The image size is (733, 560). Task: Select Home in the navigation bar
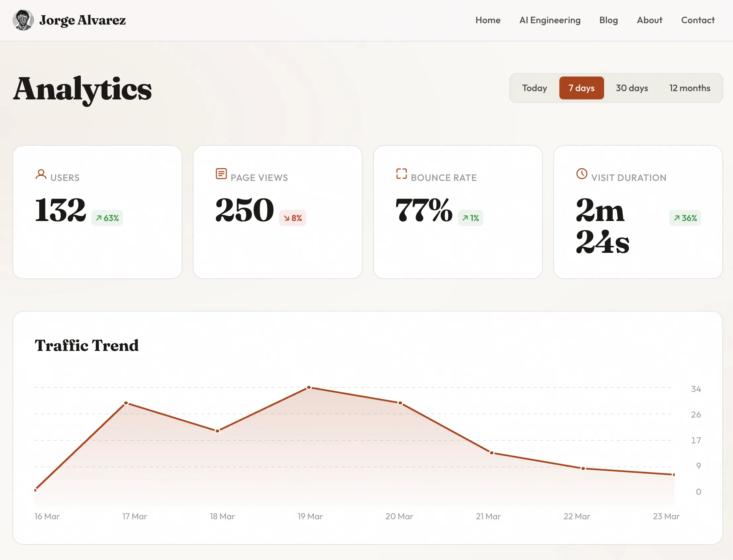pos(488,20)
